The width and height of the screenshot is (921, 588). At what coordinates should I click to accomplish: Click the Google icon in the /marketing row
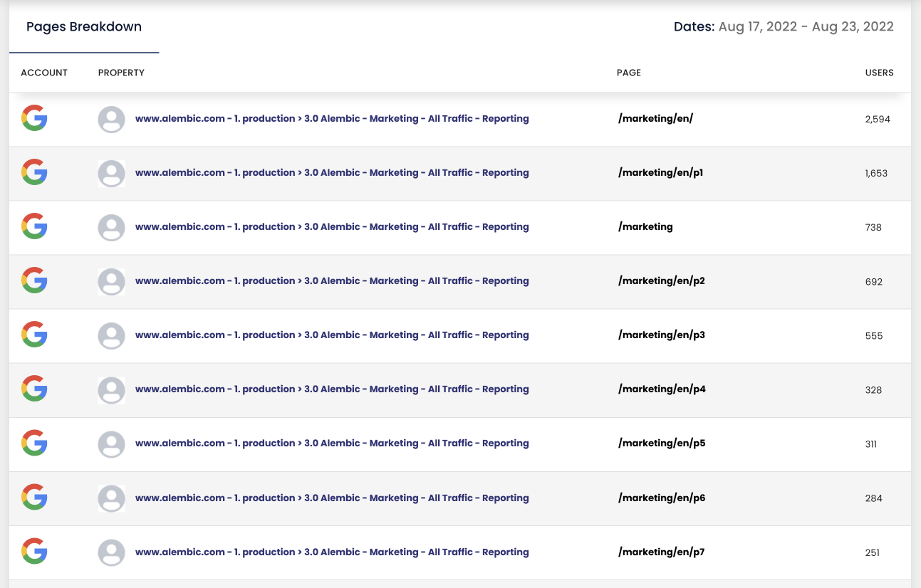34,226
